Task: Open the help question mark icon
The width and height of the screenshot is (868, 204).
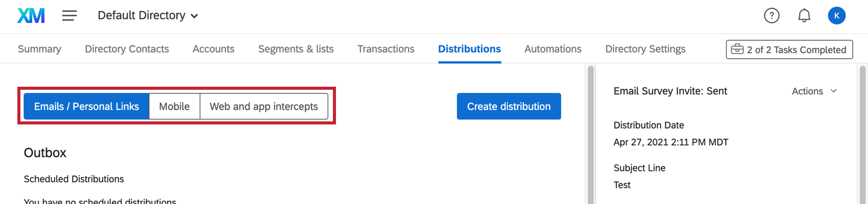Action: point(771,16)
